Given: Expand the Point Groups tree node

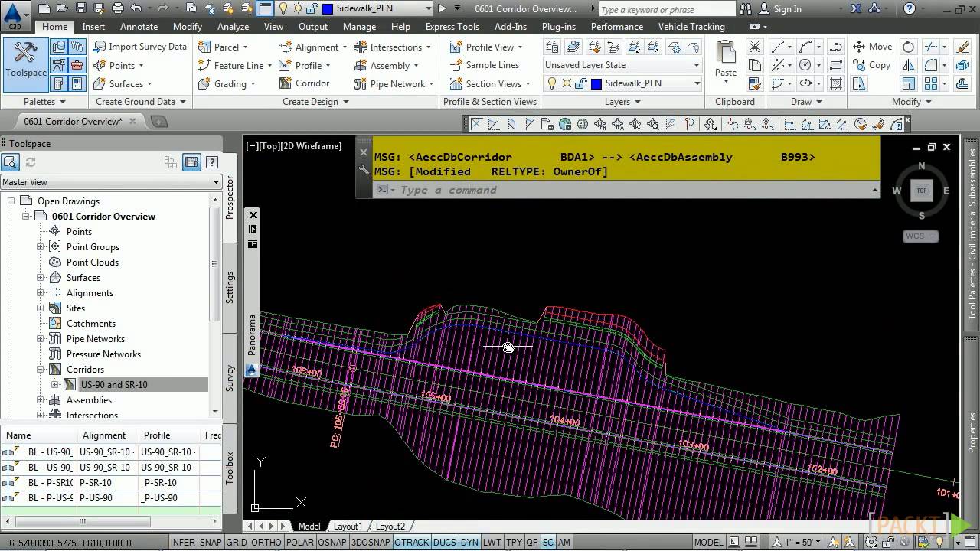Looking at the screenshot, I should [41, 246].
